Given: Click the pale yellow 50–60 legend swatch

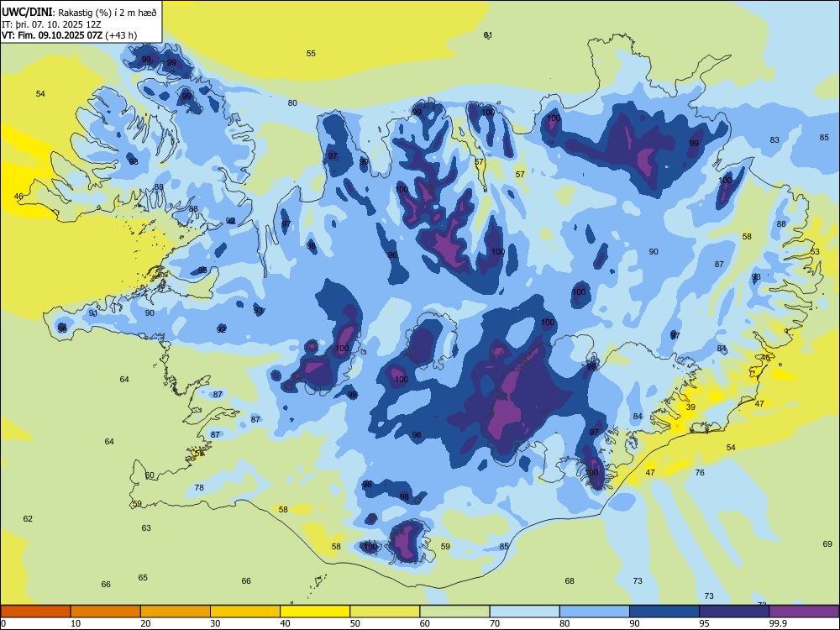Looking at the screenshot, I should [386, 612].
